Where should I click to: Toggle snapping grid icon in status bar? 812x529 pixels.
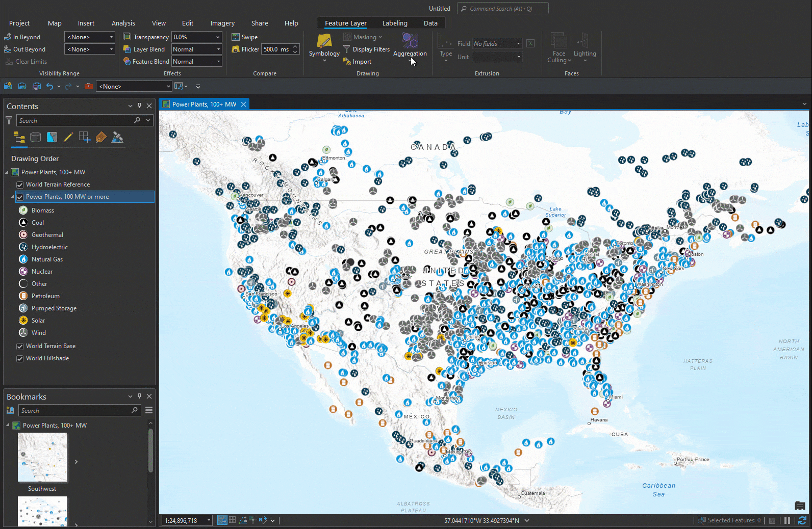click(232, 520)
